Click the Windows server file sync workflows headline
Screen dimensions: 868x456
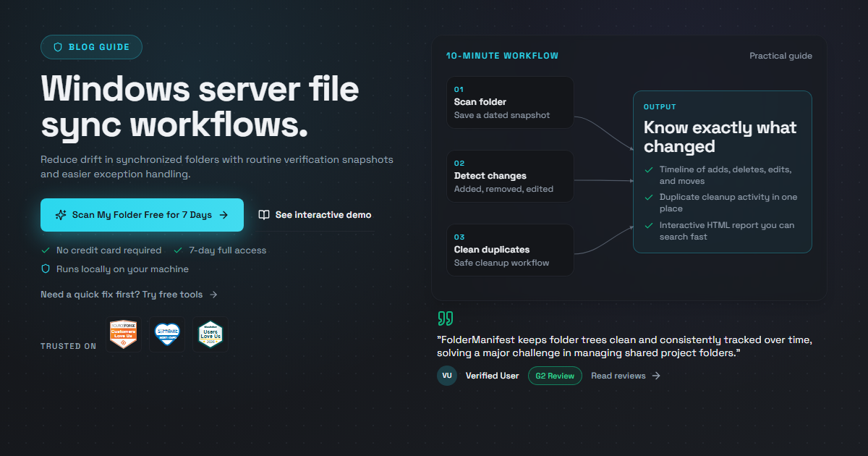coord(200,107)
